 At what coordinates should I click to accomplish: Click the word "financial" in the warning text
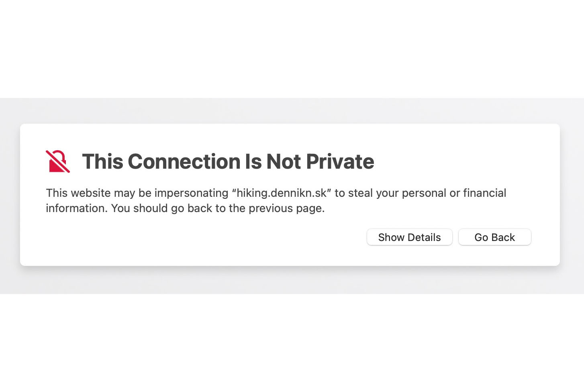[484, 193]
